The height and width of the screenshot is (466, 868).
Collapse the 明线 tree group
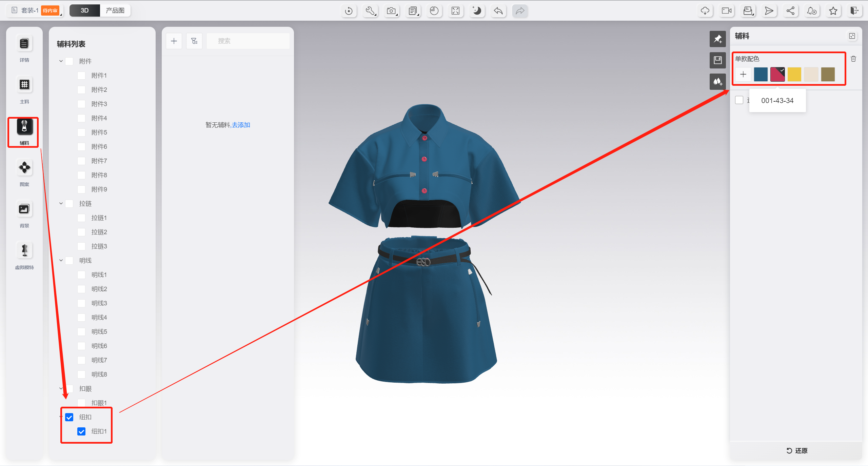(x=61, y=261)
